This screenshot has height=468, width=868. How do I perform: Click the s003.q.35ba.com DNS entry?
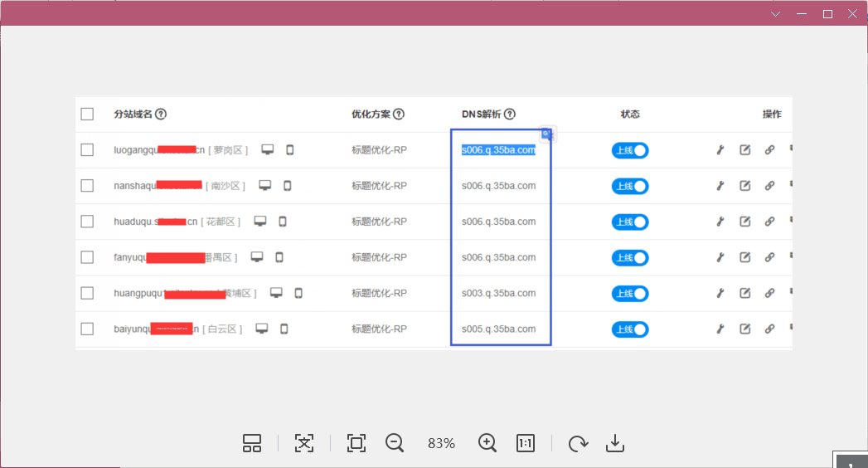coord(498,294)
